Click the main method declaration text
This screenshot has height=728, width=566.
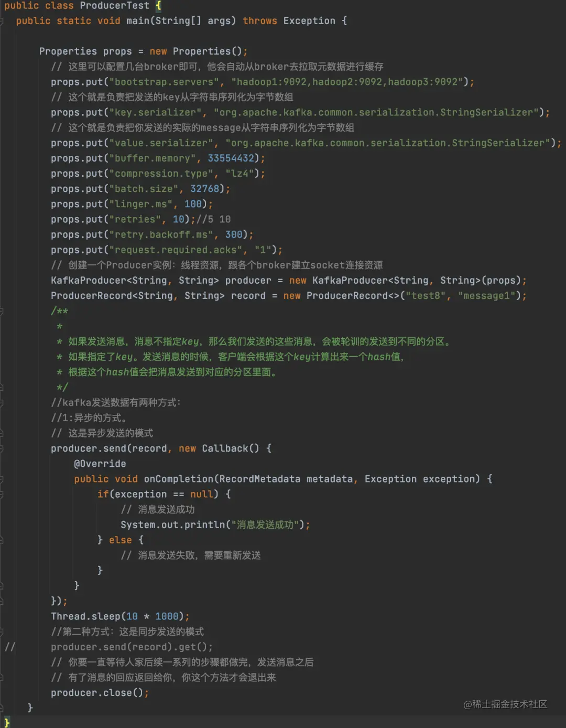(x=181, y=21)
